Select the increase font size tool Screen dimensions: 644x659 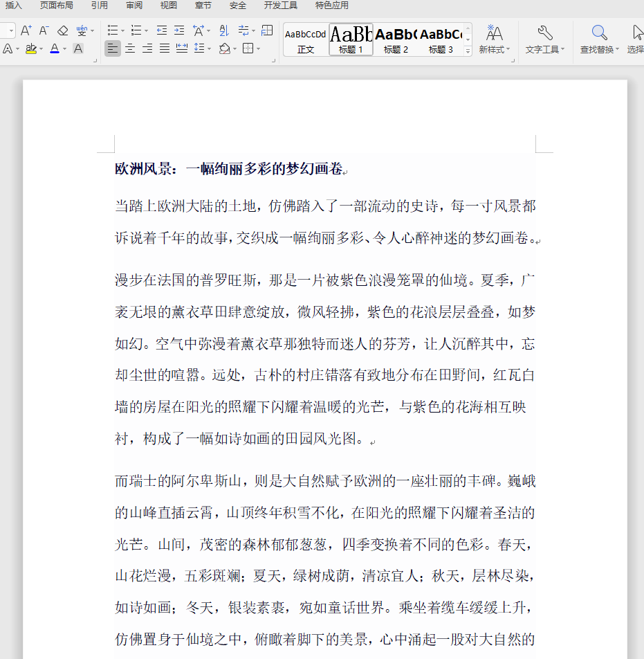[25, 30]
